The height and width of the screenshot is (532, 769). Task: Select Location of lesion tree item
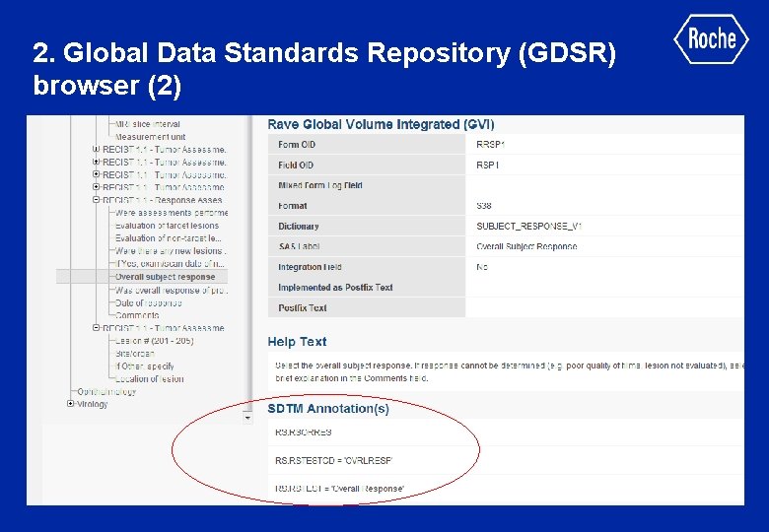[149, 378]
